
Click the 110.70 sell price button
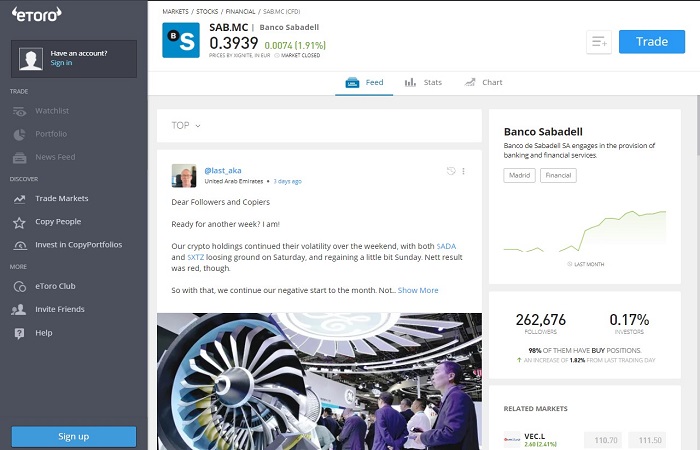605,440
